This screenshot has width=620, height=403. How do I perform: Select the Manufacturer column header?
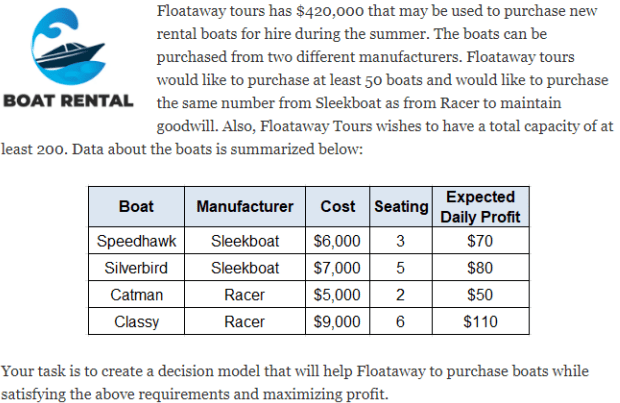tap(245, 207)
